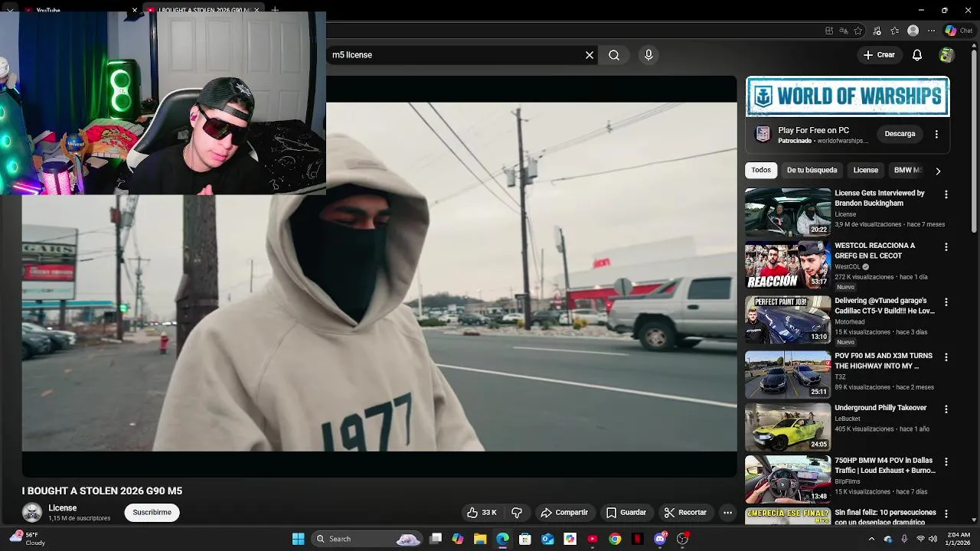
Task: Open options for License Gets Interviewed video
Action: [946, 194]
